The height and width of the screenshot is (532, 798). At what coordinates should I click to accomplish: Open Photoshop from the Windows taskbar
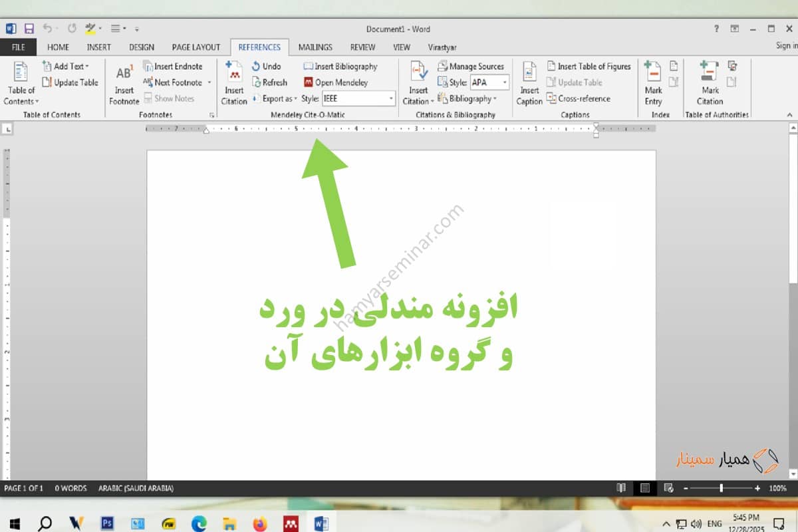106,523
